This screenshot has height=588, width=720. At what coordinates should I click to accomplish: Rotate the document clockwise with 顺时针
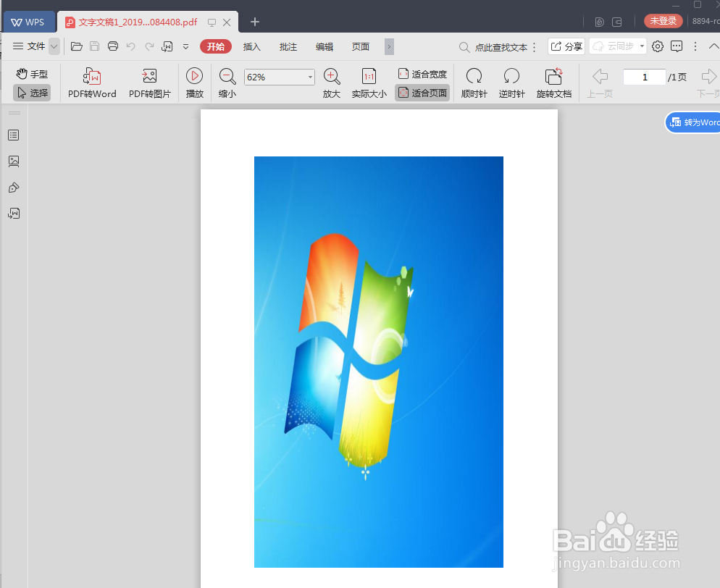(474, 81)
